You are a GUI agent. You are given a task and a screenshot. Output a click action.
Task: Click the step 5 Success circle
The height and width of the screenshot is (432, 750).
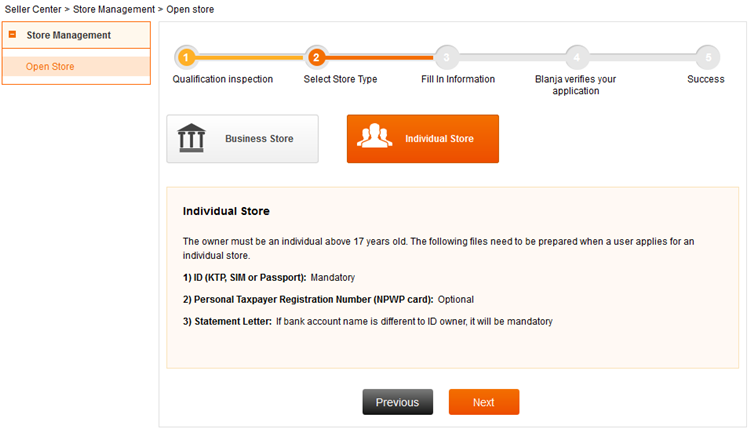pyautogui.click(x=708, y=58)
